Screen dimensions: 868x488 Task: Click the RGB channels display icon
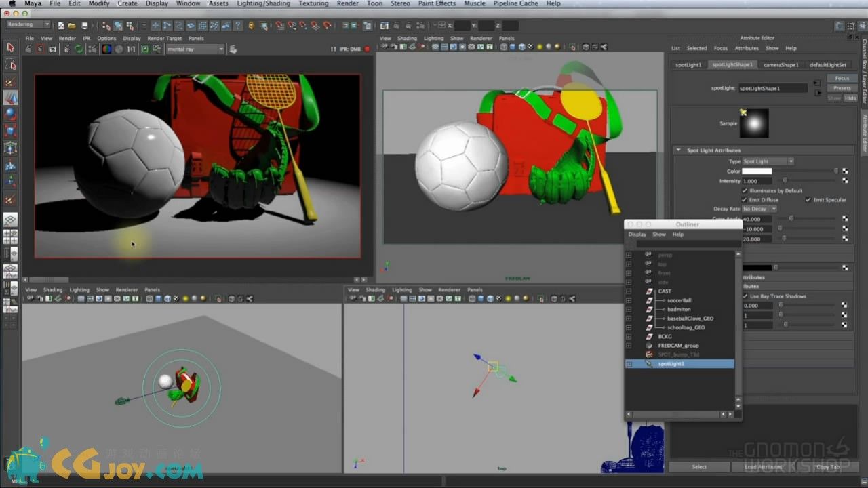pos(106,49)
